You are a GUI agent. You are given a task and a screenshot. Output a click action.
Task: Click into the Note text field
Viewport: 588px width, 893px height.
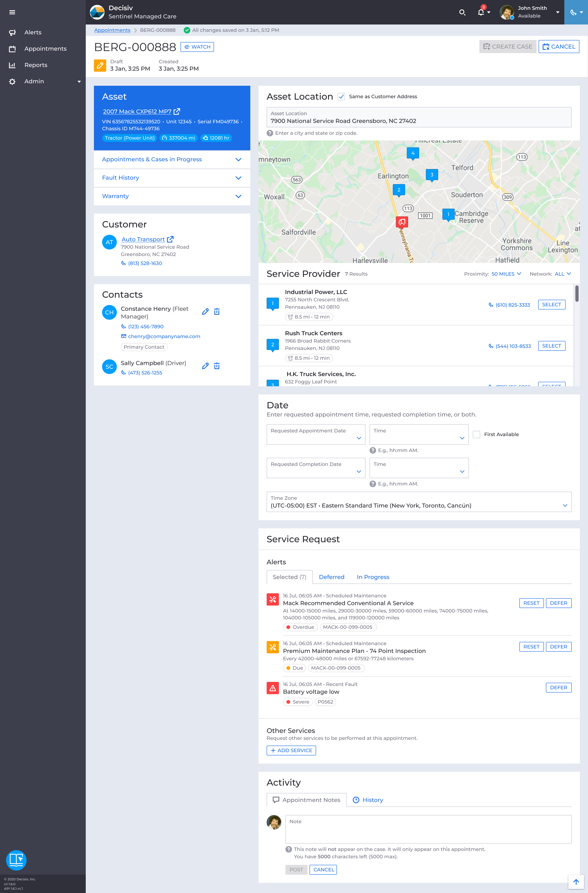click(x=428, y=830)
